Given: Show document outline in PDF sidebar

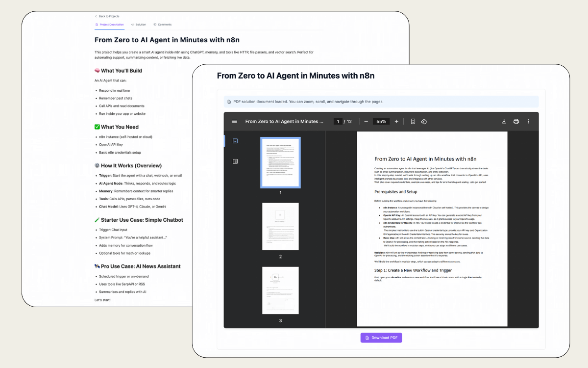Looking at the screenshot, I should (x=235, y=161).
